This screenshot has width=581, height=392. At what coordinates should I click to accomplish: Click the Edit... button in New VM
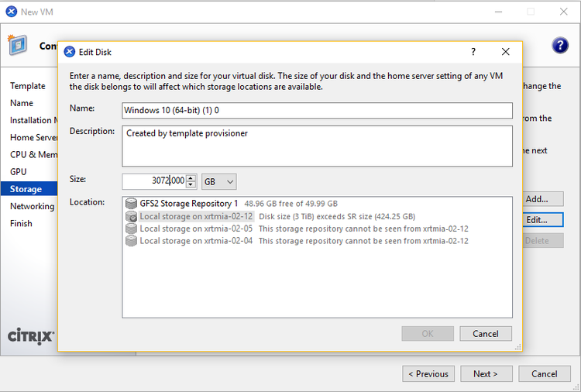pos(543,220)
